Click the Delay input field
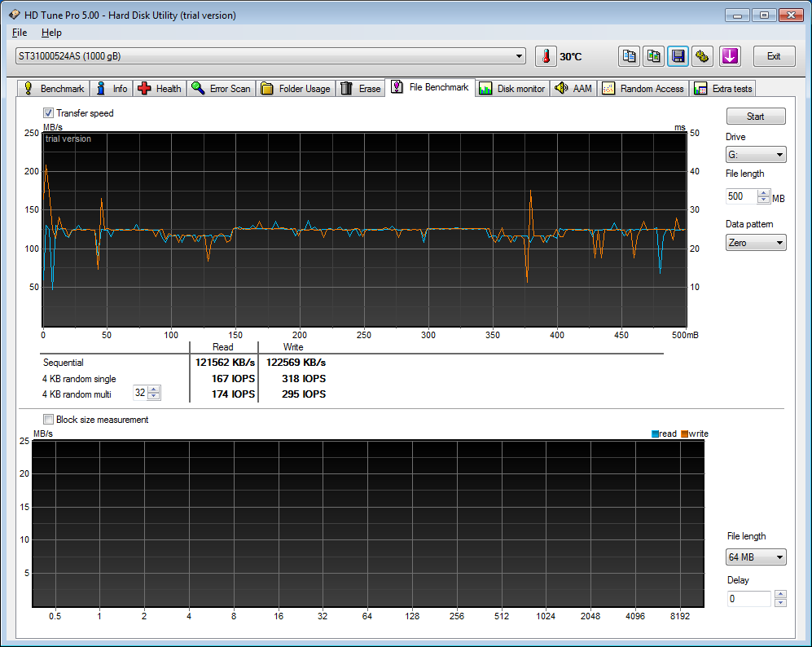This screenshot has width=812, height=647. [748, 599]
